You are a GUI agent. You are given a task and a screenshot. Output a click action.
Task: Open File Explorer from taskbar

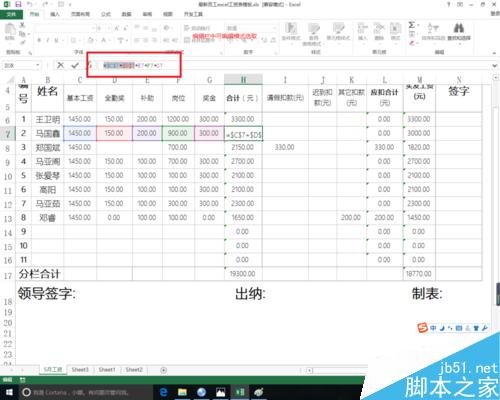(182, 392)
